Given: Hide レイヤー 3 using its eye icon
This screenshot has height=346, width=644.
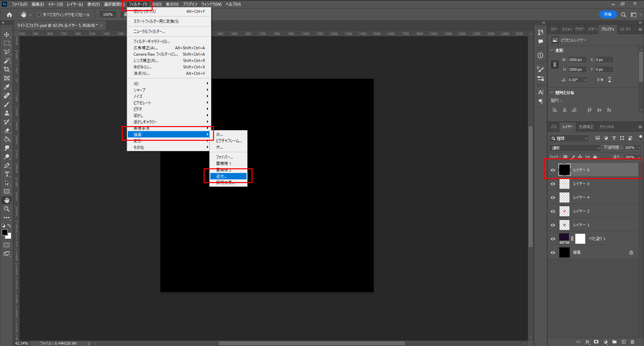Looking at the screenshot, I should pos(553,184).
